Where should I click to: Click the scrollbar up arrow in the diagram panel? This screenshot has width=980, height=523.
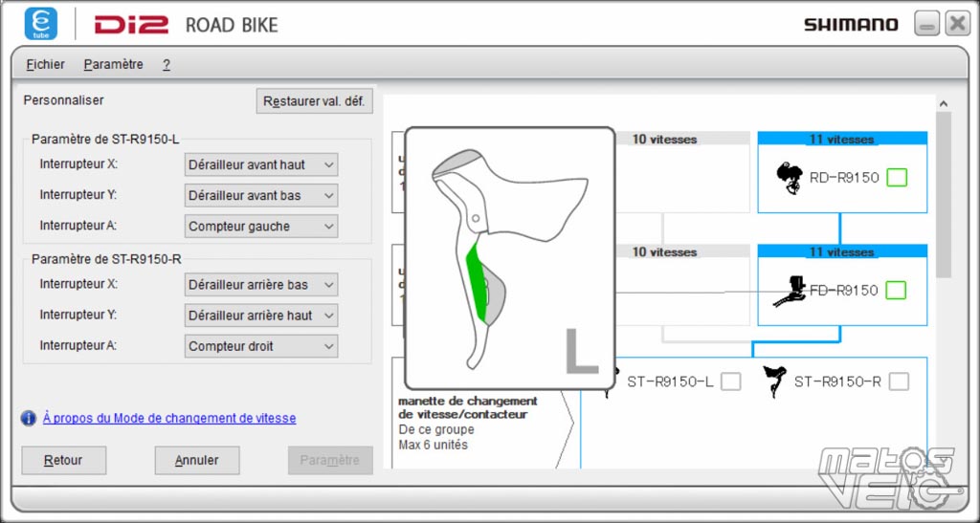pos(943,103)
